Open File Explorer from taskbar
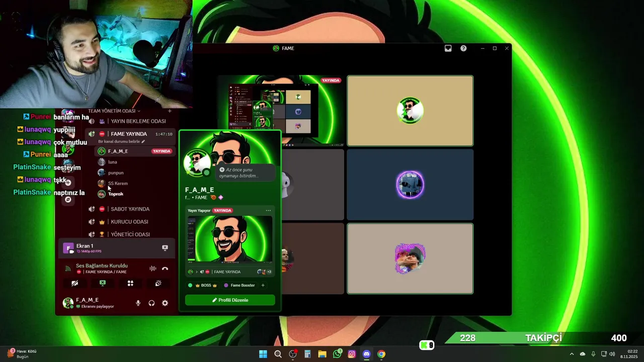The image size is (644, 362). tap(322, 354)
